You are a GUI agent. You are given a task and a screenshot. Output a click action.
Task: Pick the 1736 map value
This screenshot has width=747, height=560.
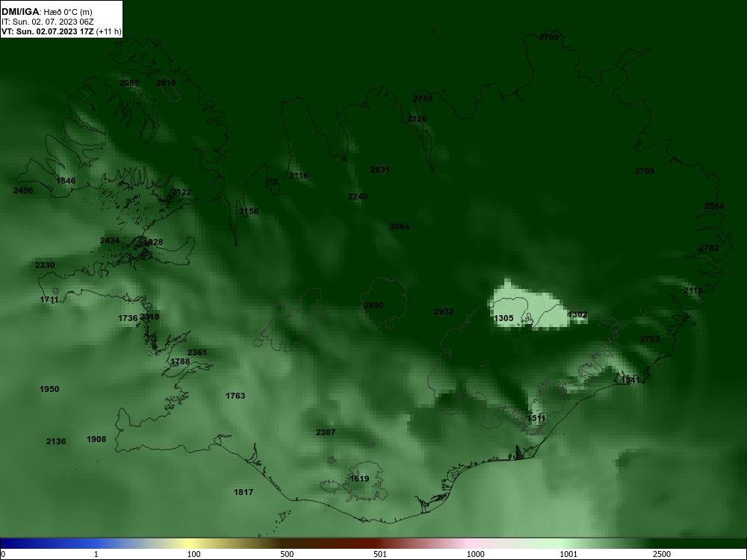(128, 318)
